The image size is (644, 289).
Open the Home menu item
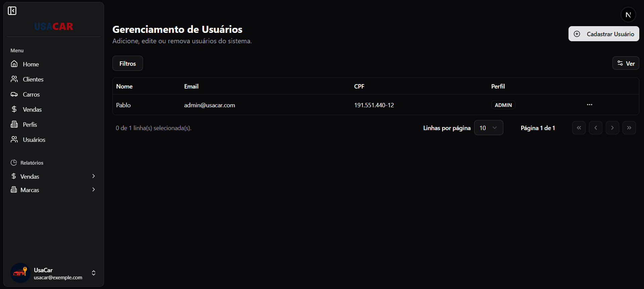pos(31,64)
